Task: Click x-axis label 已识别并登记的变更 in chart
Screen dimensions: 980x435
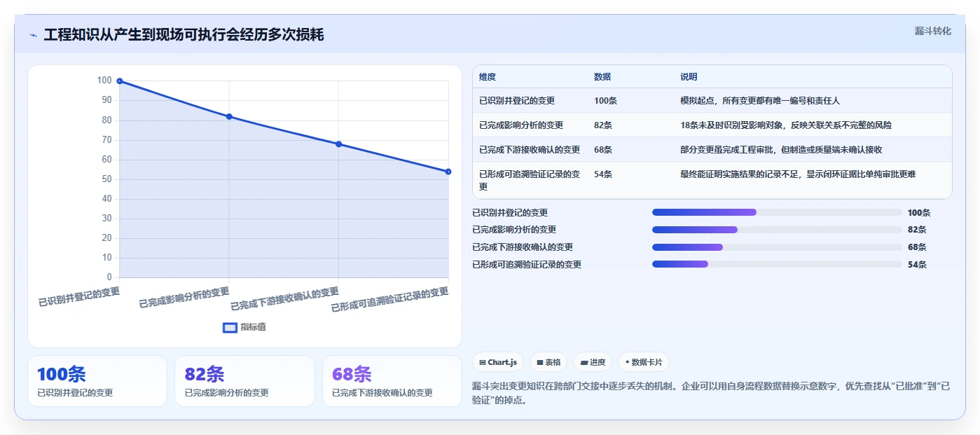Action: point(79,297)
